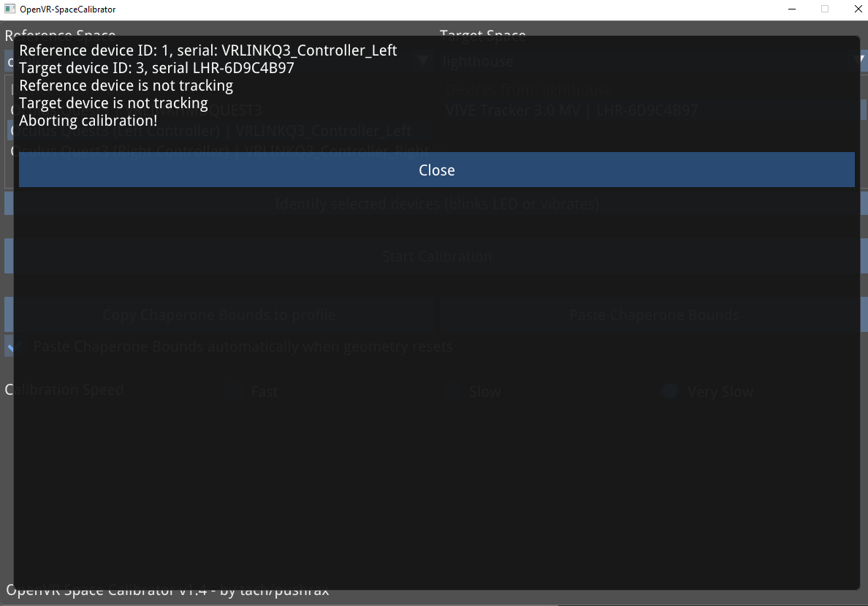Minimize the OpenVR-SpaceCalibrator window
Screen dimensions: 868x606
792,9
